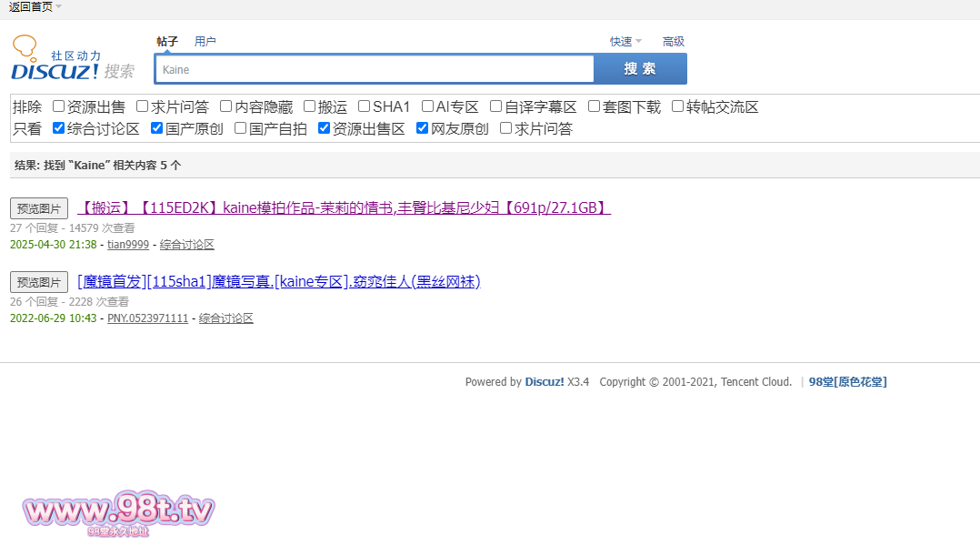Screen dimensions: 980x545
Task: Uncheck the 综合讨论区 filter checkbox
Action: point(59,128)
